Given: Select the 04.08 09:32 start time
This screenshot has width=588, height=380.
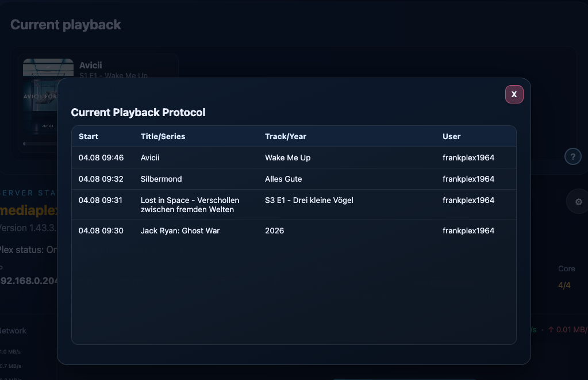Looking at the screenshot, I should 101,179.
